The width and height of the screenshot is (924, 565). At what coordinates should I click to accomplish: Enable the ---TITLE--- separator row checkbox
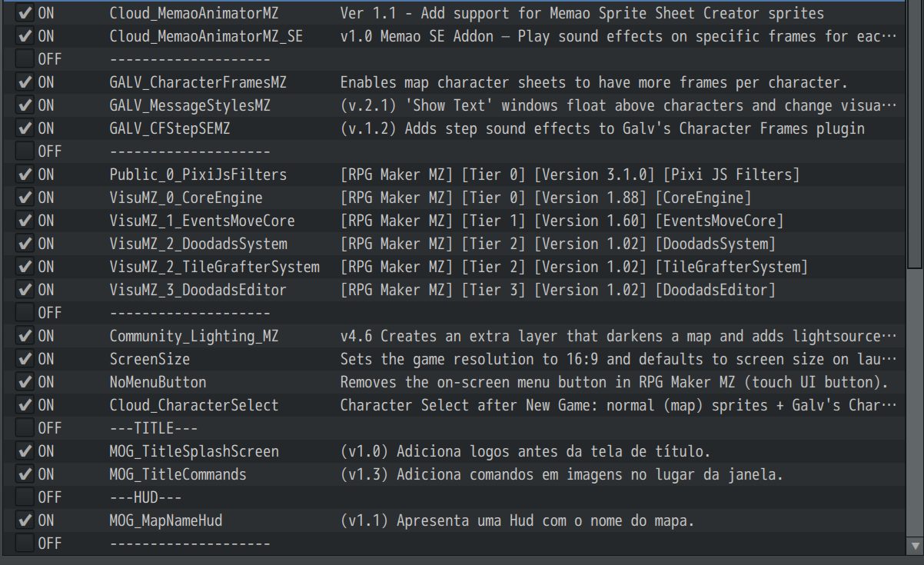(x=25, y=428)
